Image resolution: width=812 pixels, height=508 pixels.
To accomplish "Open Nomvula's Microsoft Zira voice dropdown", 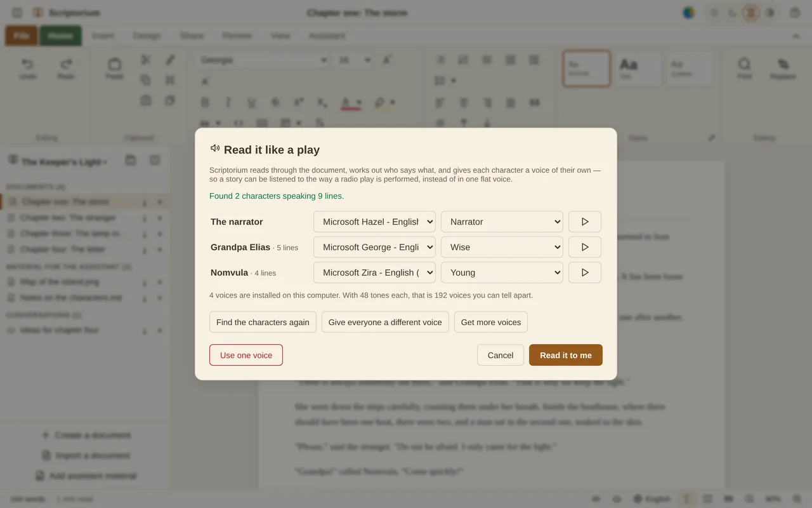I will point(374,272).
